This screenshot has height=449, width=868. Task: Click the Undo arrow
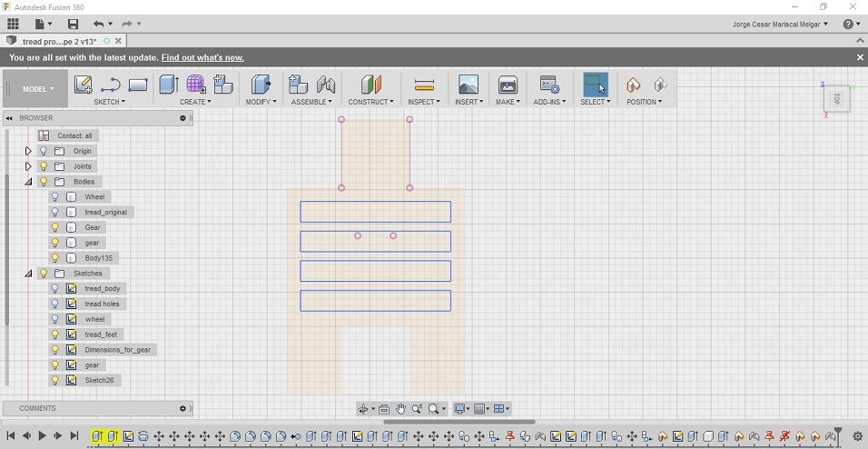coord(99,24)
